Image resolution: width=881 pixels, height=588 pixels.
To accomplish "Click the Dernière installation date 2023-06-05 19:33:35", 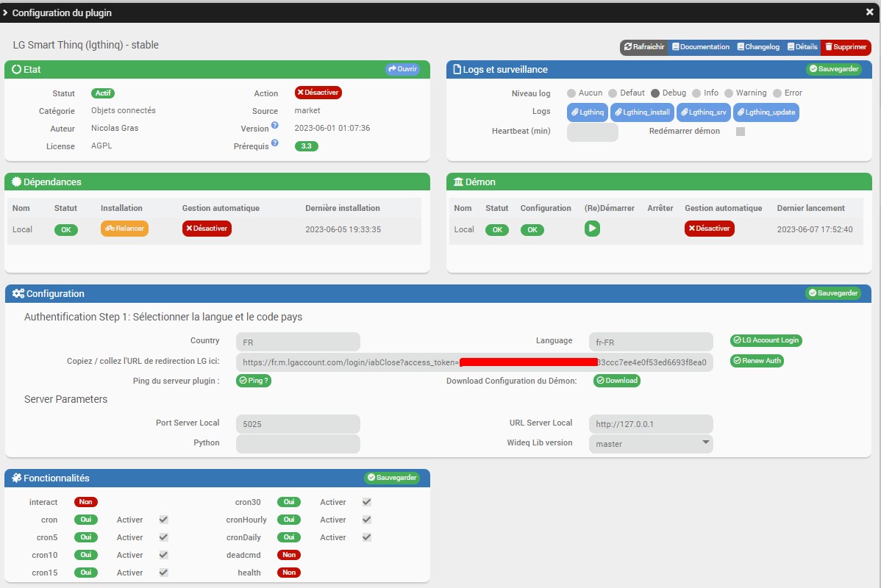I will pyautogui.click(x=343, y=229).
